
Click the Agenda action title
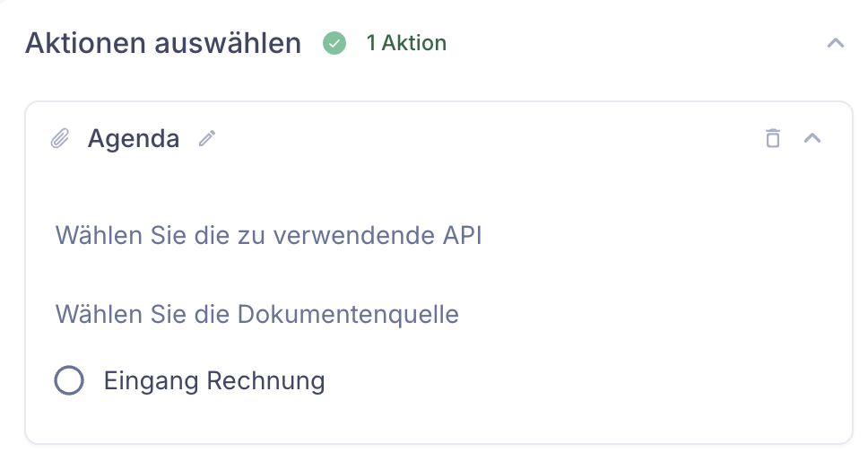[134, 138]
